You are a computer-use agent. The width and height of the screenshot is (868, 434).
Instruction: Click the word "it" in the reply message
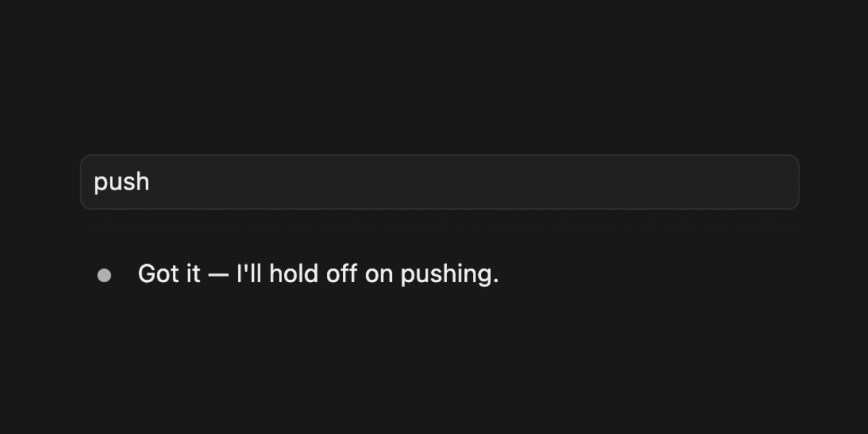(x=192, y=274)
